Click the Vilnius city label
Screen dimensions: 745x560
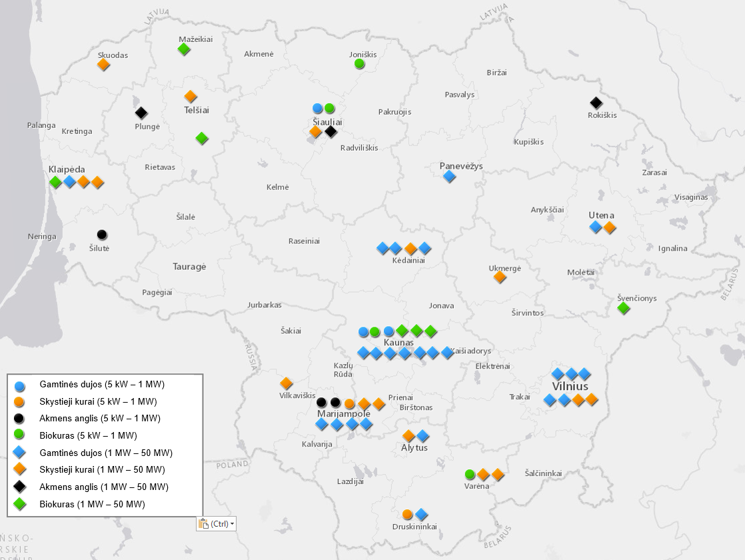click(570, 387)
